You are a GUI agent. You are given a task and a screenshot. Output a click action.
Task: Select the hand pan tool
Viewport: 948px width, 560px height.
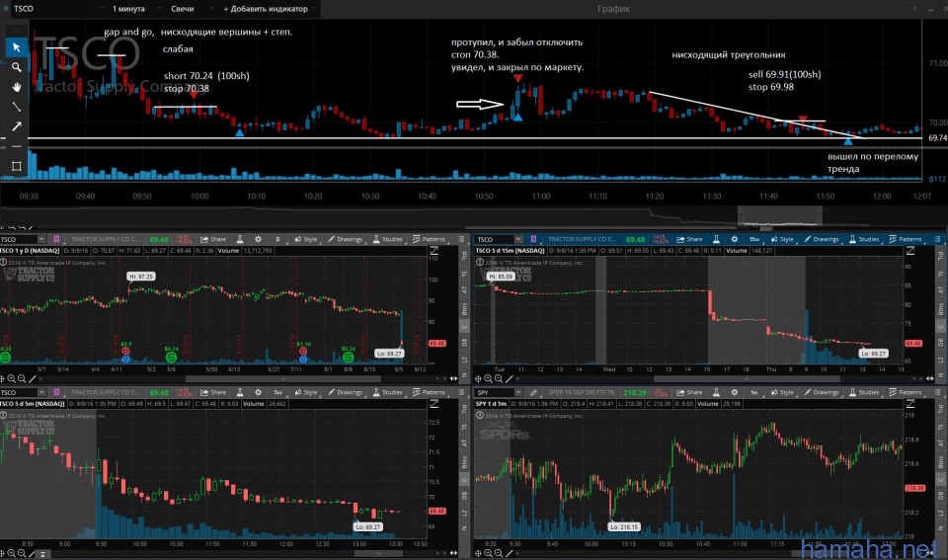(x=17, y=87)
